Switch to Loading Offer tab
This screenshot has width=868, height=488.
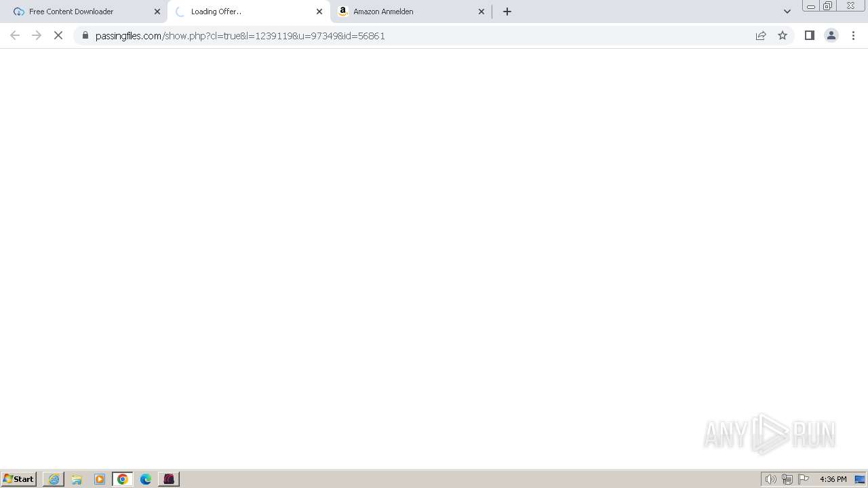[x=248, y=12]
